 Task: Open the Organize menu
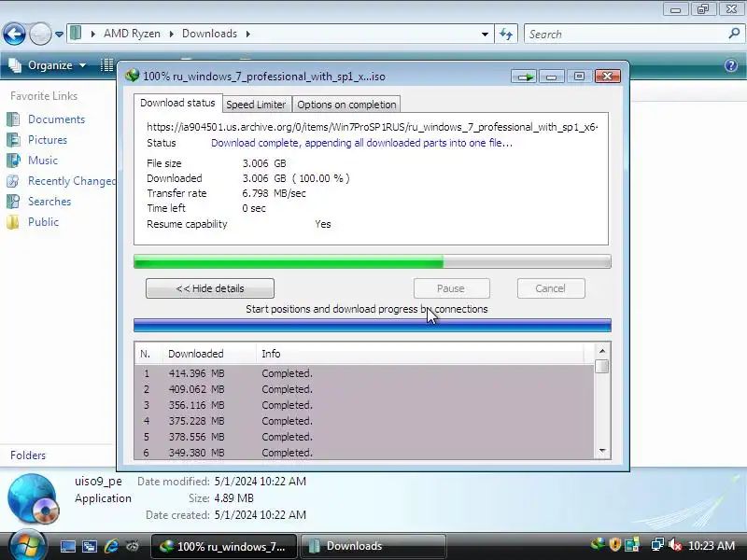click(48, 65)
